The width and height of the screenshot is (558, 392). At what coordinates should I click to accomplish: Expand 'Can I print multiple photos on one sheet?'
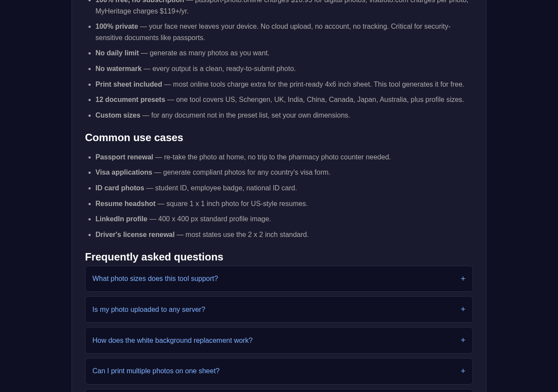pos(279,371)
